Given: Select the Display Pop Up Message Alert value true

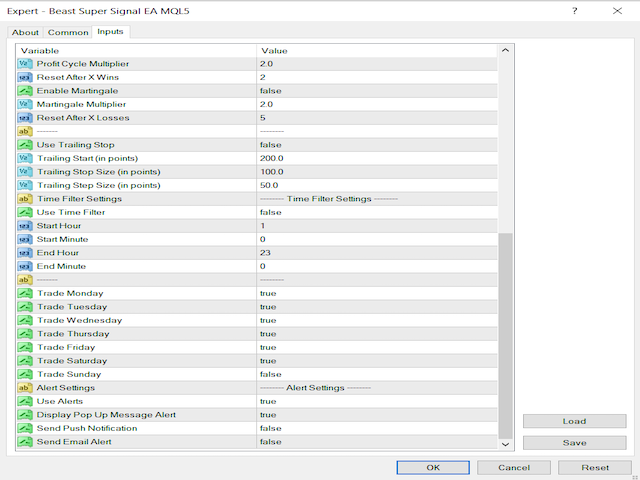Looking at the screenshot, I should click(268, 414).
